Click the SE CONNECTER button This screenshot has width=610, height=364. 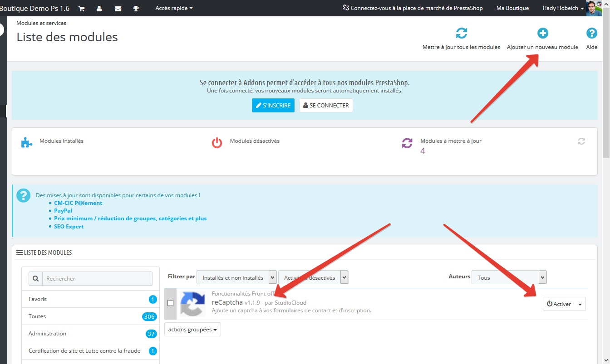pos(326,105)
